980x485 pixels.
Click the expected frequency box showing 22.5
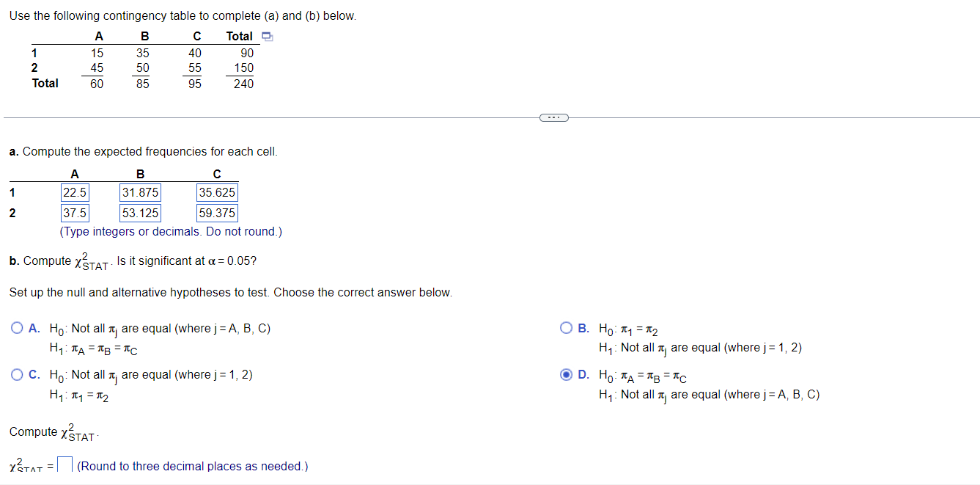coord(75,192)
